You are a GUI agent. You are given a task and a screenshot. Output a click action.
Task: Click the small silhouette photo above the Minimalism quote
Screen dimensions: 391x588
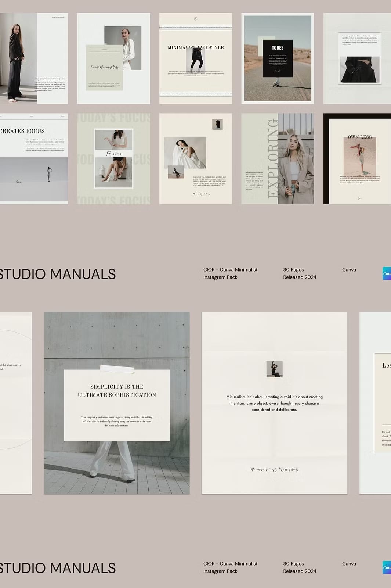click(274, 369)
